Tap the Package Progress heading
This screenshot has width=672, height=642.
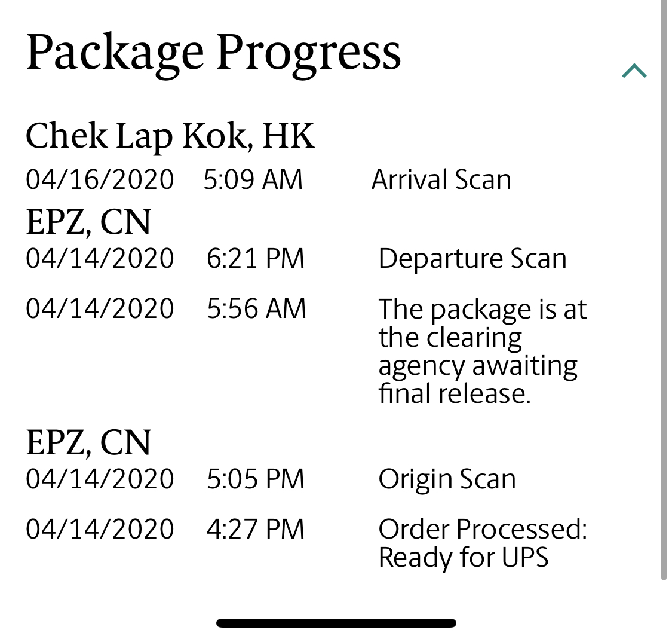pyautogui.click(x=213, y=53)
